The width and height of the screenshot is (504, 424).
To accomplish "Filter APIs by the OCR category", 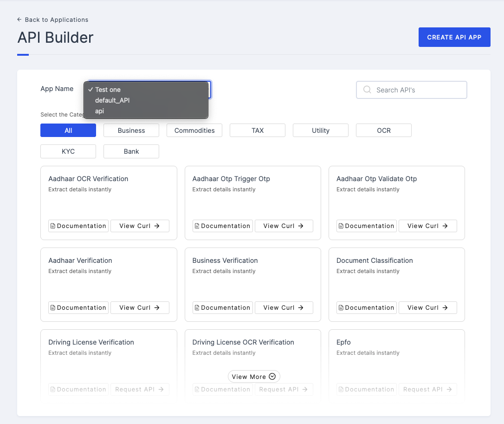I will (384, 130).
